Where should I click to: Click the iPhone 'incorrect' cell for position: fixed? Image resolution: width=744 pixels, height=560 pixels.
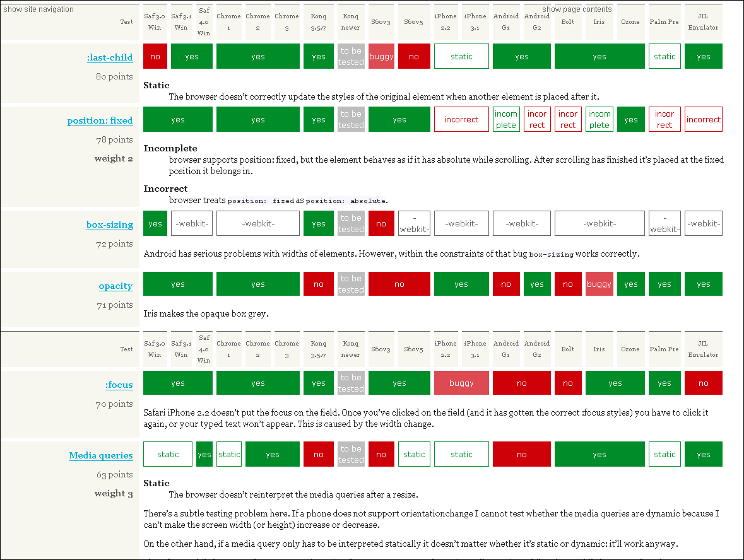[461, 119]
